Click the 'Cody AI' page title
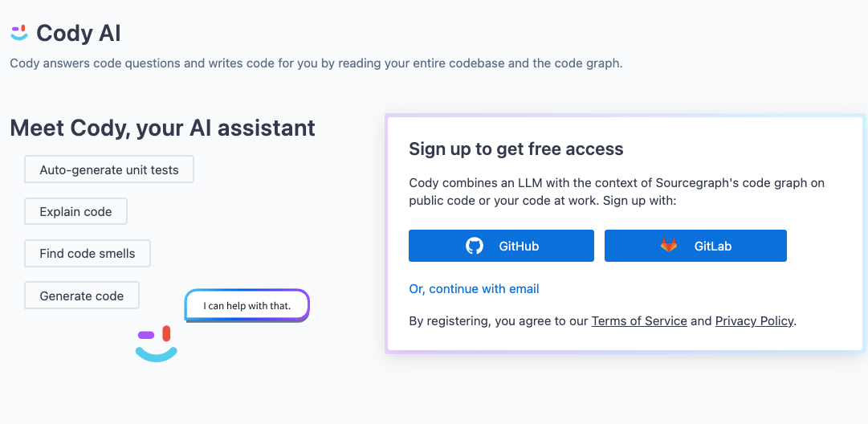This screenshot has width=868, height=424. 78,33
